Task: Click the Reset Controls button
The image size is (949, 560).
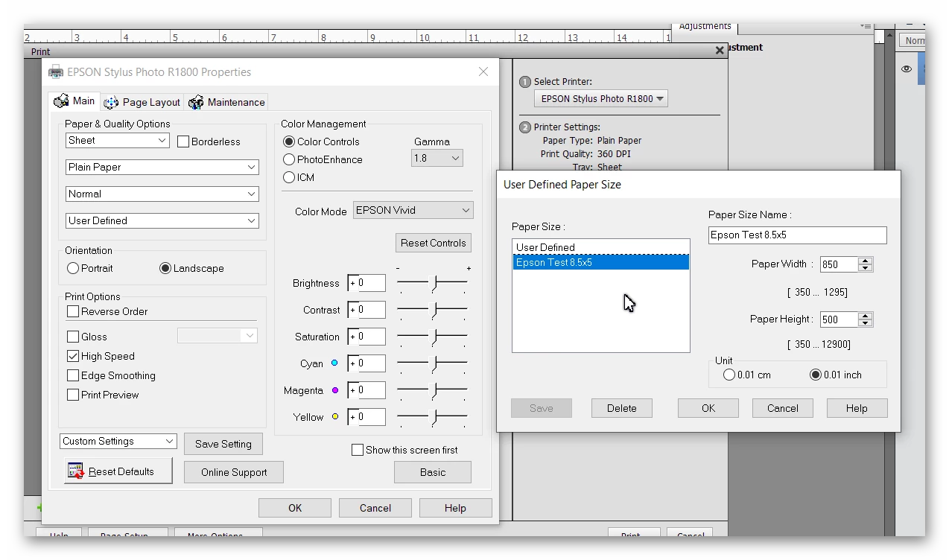Action: pos(434,243)
